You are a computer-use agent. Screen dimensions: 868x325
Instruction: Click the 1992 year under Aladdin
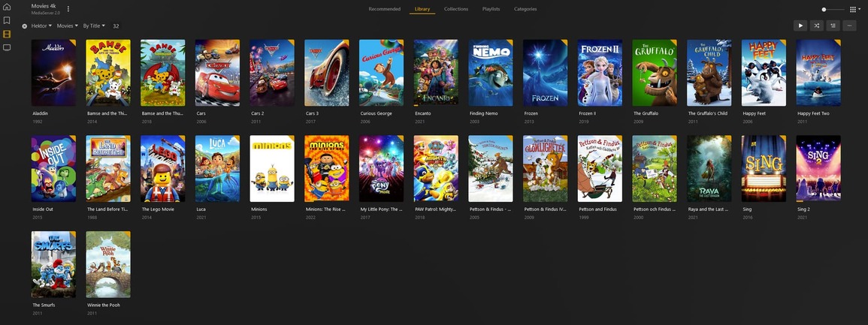pos(37,122)
